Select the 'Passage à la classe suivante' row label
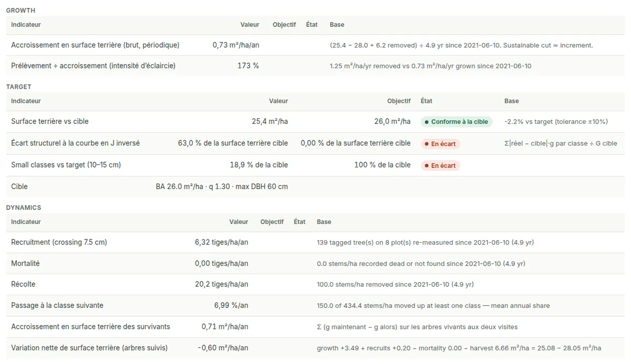 point(57,305)
